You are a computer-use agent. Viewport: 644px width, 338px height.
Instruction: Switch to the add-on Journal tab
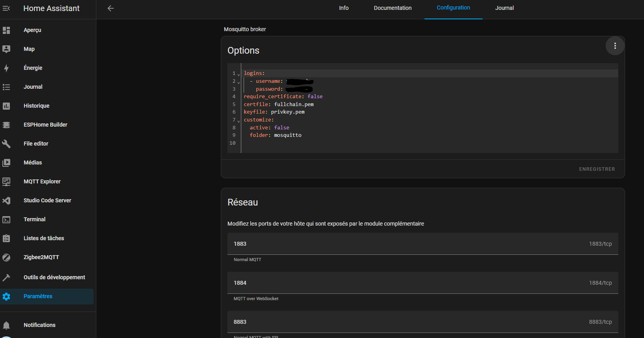[x=505, y=8]
